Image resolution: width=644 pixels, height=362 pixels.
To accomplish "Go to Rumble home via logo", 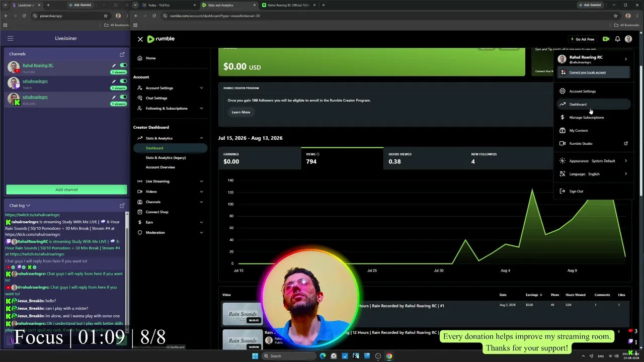I will [161, 39].
